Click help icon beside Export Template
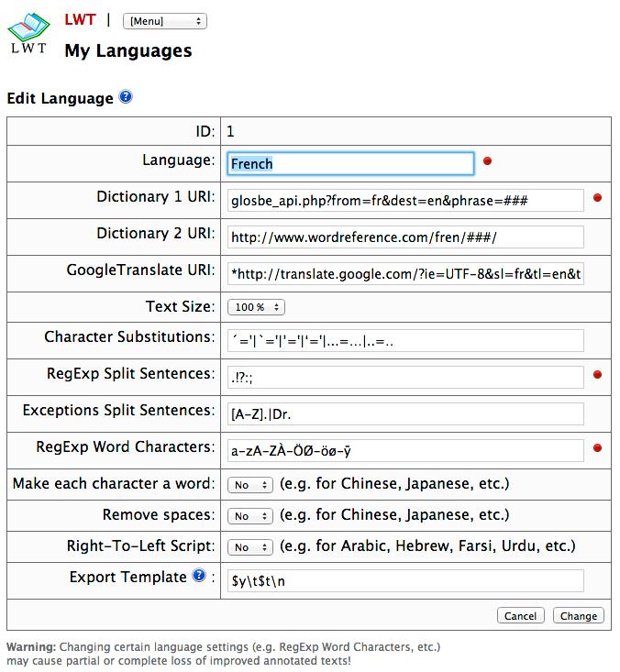Image resolution: width=620 pixels, height=672 pixels. coord(198,577)
